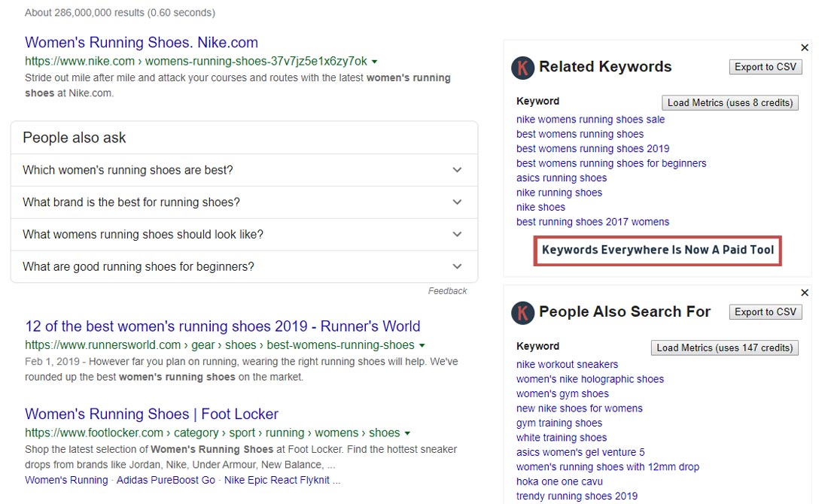
Task: Click the Keywords Everywhere logo beside People Also Search For
Action: (523, 313)
